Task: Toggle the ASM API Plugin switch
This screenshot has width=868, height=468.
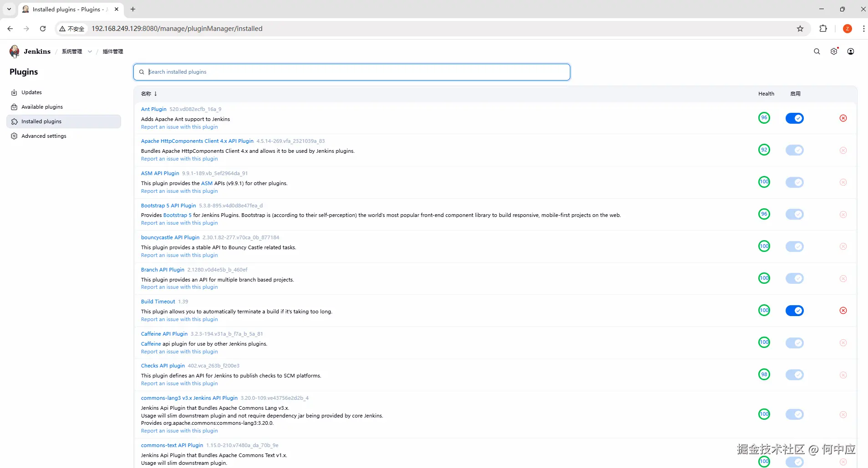Action: [x=795, y=182]
